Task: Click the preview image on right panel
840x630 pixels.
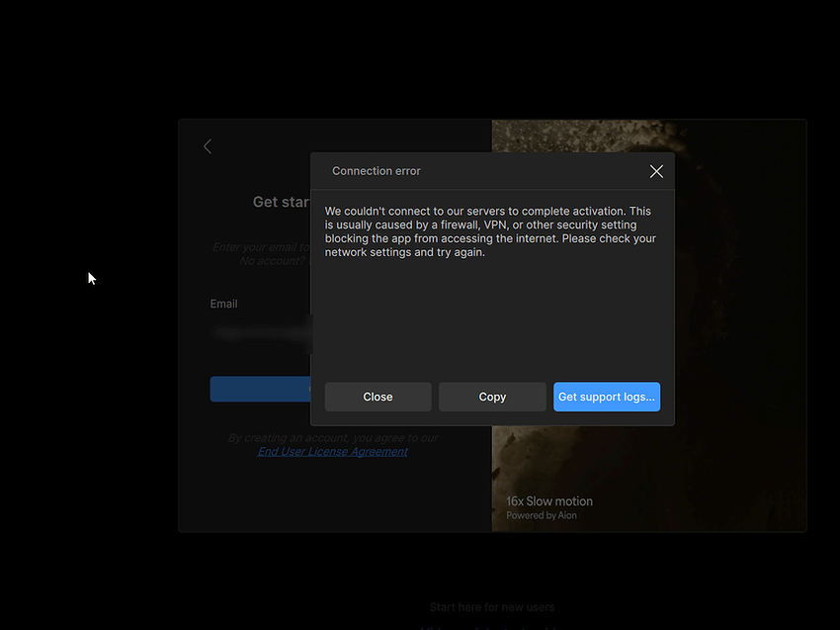Action: [x=741, y=297]
